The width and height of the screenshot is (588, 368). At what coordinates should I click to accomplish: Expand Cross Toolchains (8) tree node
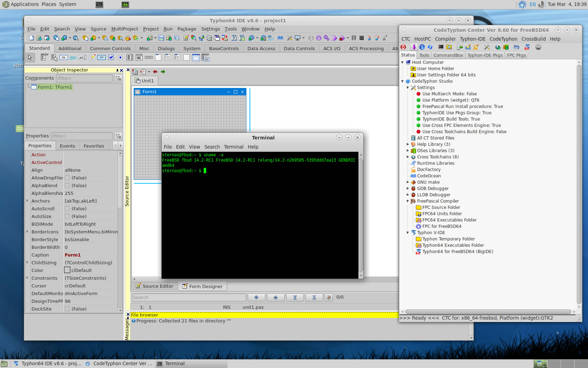408,157
